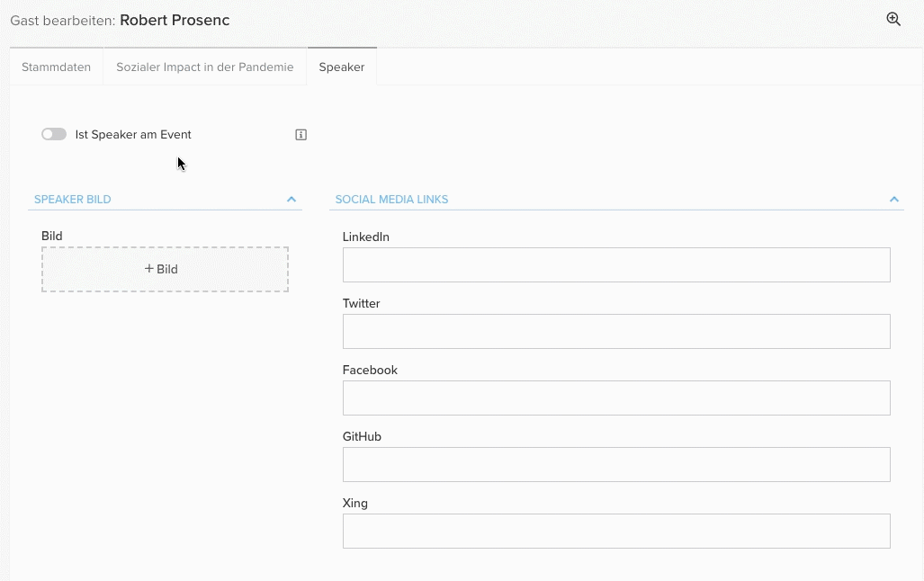This screenshot has width=924, height=581.
Task: Click the magnifier zoom icon in the header
Action: (x=893, y=19)
